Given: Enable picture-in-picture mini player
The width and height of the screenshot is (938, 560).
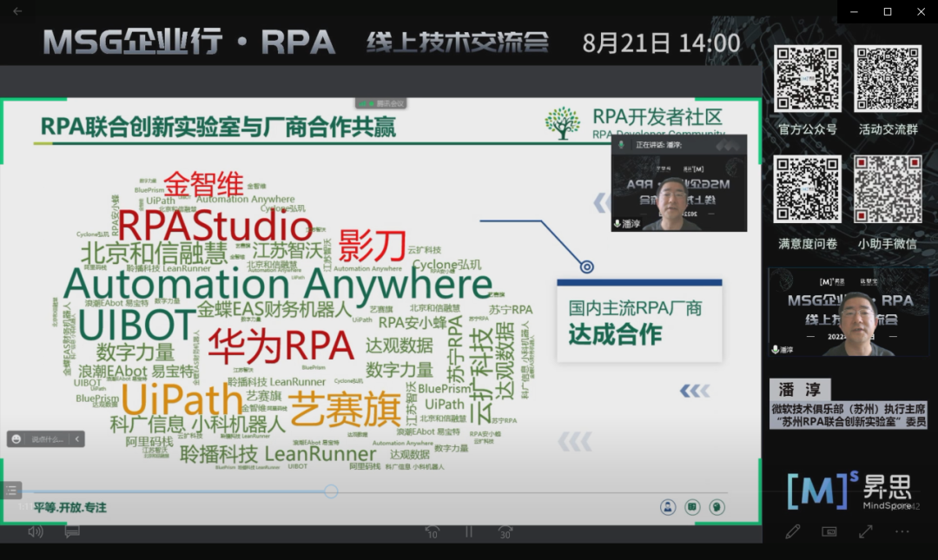Looking at the screenshot, I should pyautogui.click(x=829, y=531).
